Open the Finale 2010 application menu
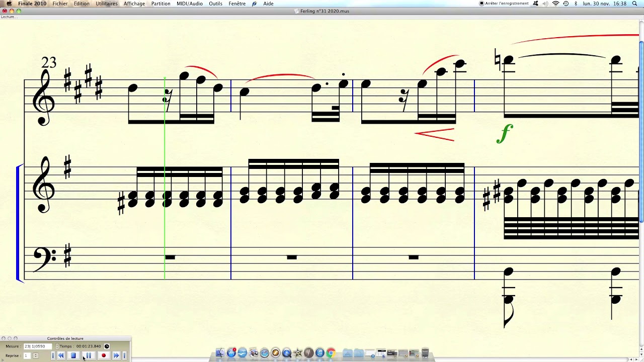The width and height of the screenshot is (644, 362). pyautogui.click(x=32, y=4)
